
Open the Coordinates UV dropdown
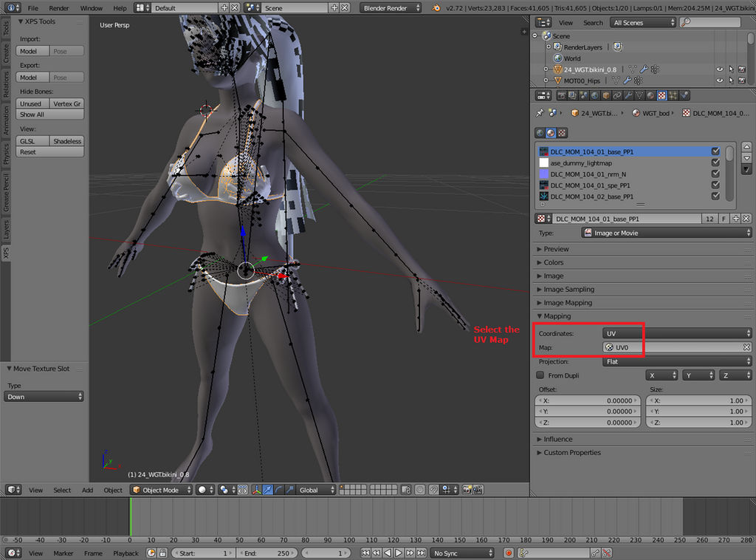coord(677,333)
